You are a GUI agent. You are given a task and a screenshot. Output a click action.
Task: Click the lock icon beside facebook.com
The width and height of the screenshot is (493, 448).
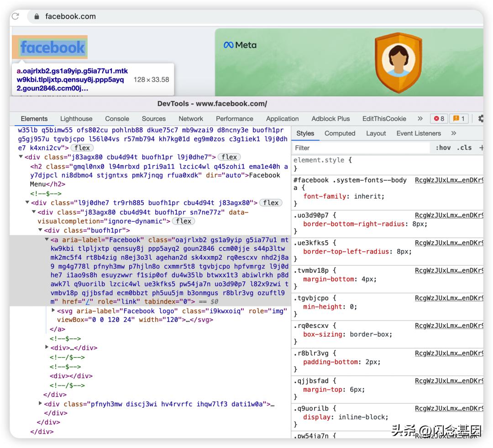click(x=37, y=16)
